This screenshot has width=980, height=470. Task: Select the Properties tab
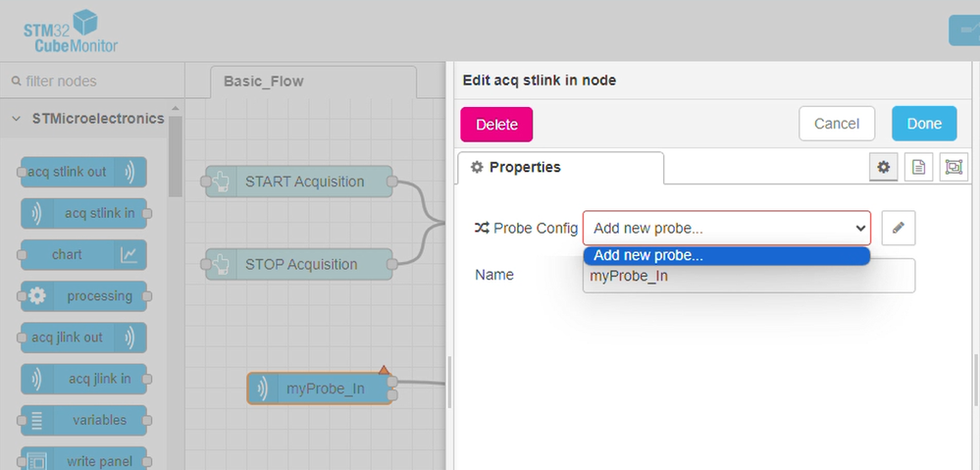pos(560,168)
